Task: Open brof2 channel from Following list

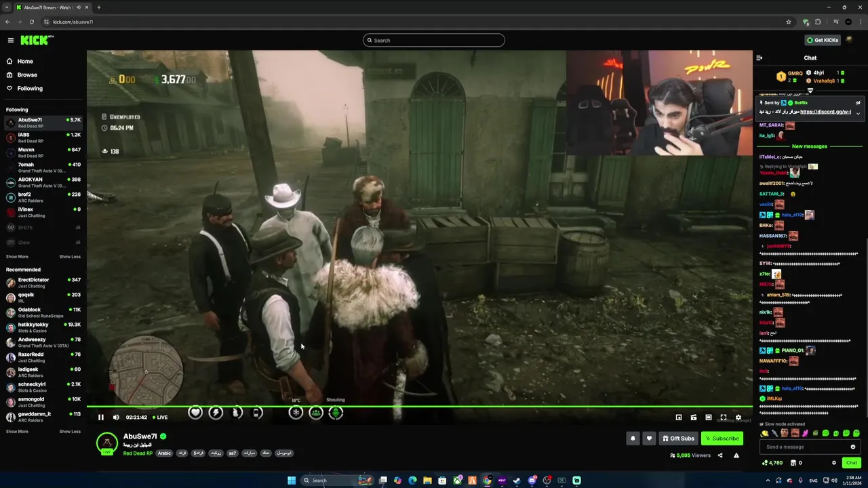Action: click(x=43, y=197)
